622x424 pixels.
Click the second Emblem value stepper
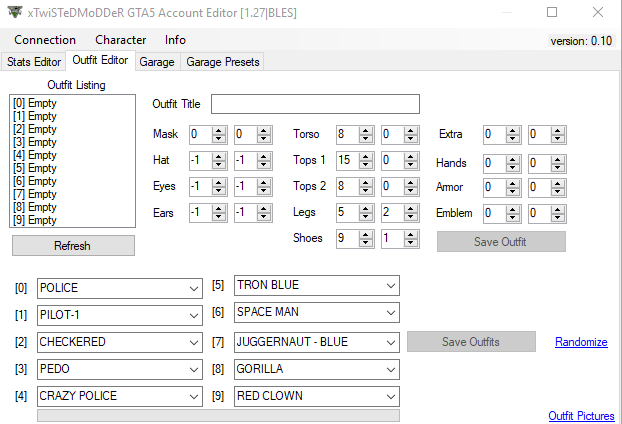tap(547, 214)
